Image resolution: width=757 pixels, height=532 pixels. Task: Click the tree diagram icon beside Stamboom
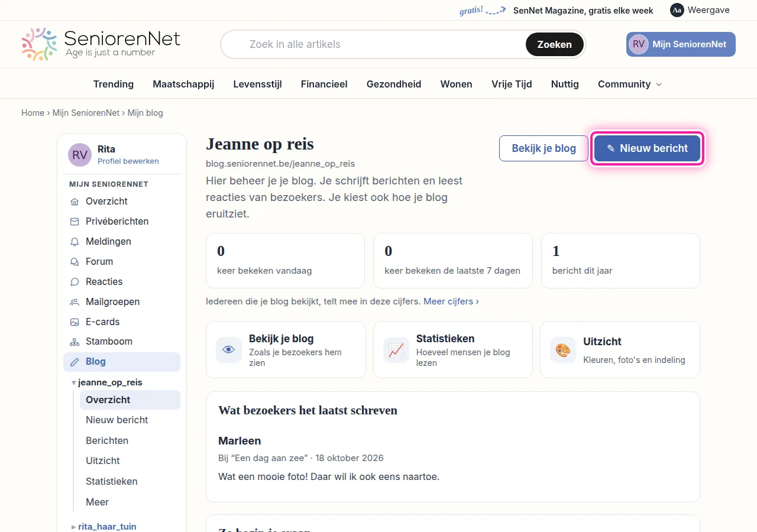pos(75,342)
